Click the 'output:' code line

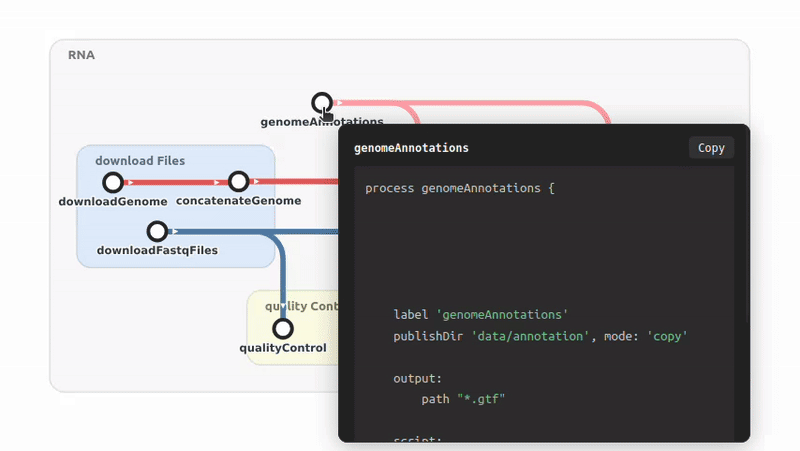[x=417, y=379]
